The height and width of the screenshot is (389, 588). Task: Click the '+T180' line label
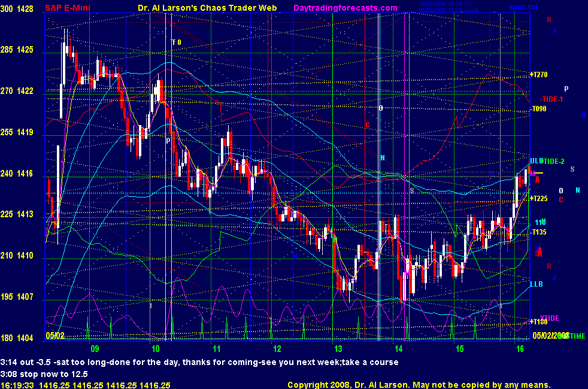(x=539, y=321)
